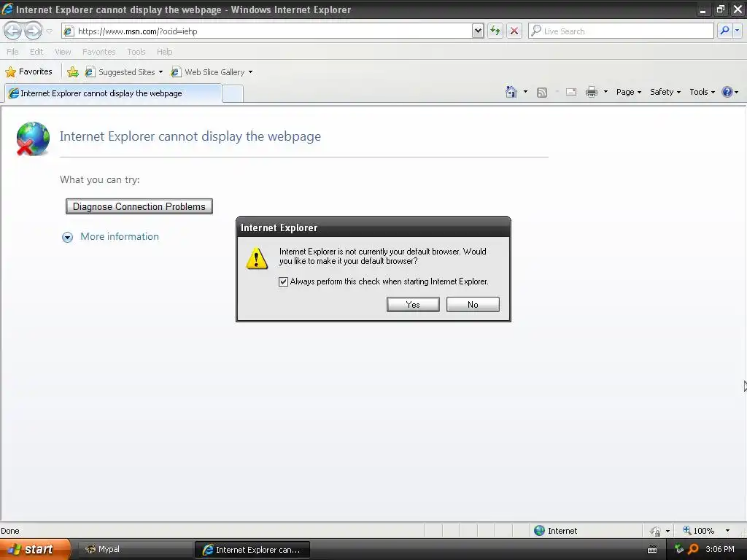Screen dimensions: 747x560
Task: Click the Forward navigation arrow
Action: click(33, 31)
